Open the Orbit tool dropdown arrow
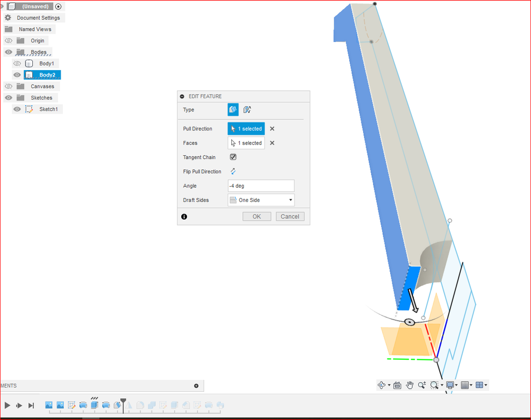This screenshot has height=420, width=531. (389, 385)
